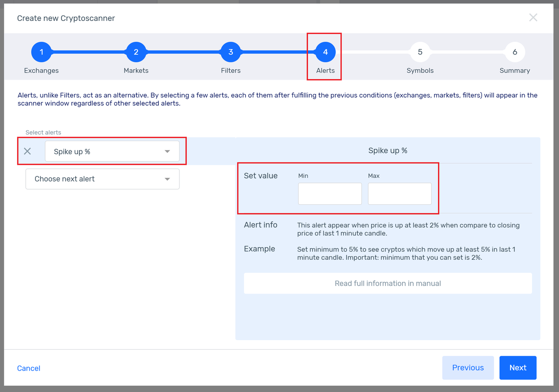Viewport: 559px width, 392px height.
Task: Click the Alert info label
Action: click(x=260, y=225)
